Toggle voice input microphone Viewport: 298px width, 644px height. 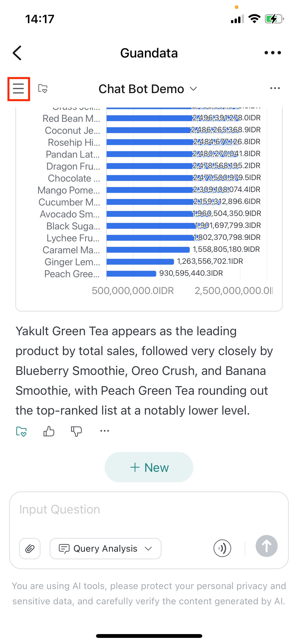coord(222,548)
